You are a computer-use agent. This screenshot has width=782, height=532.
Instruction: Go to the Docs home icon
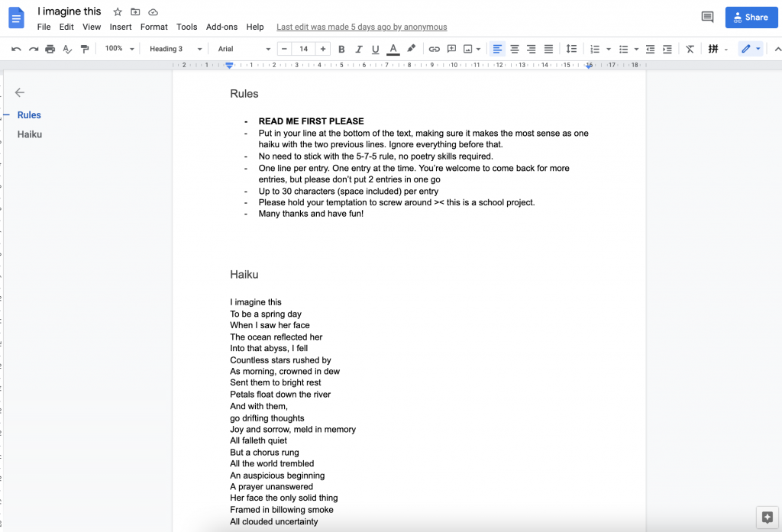[17, 18]
